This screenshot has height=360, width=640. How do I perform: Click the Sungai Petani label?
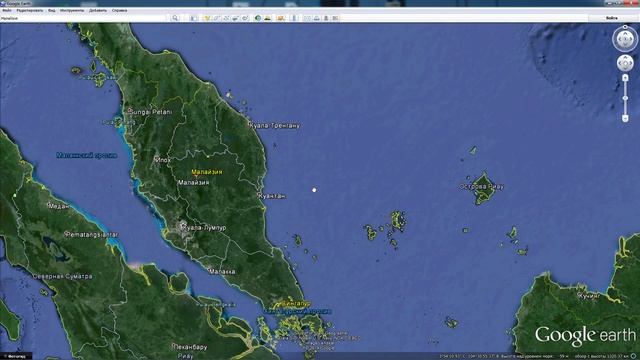[151, 111]
